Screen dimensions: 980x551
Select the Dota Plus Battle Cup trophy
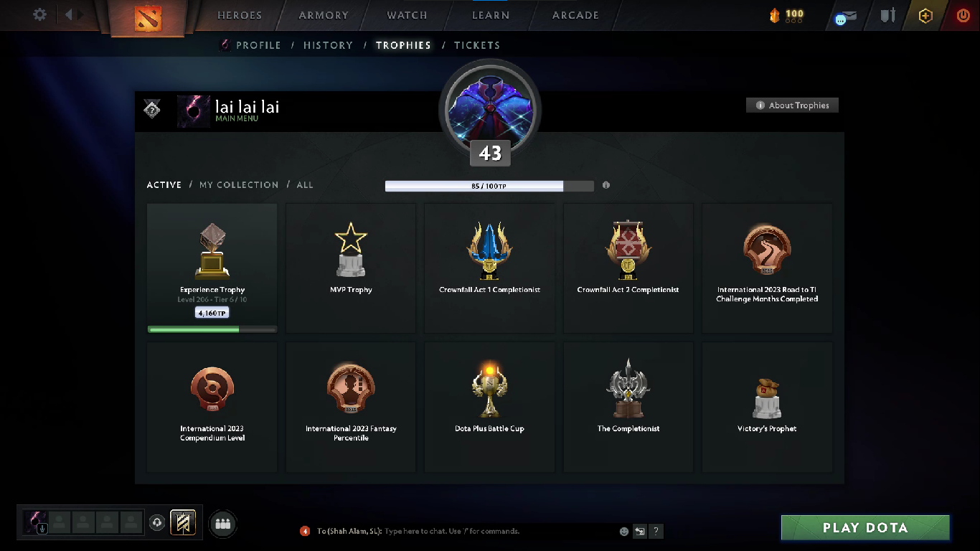(489, 406)
